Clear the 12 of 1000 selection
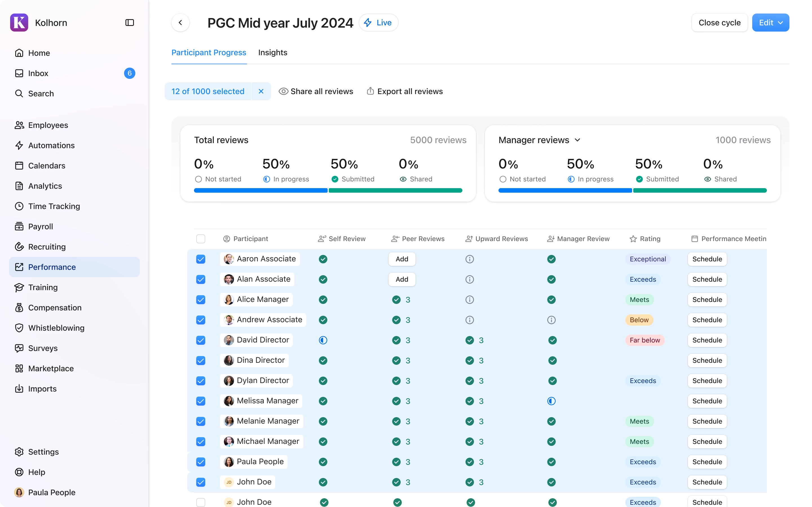 pyautogui.click(x=261, y=91)
